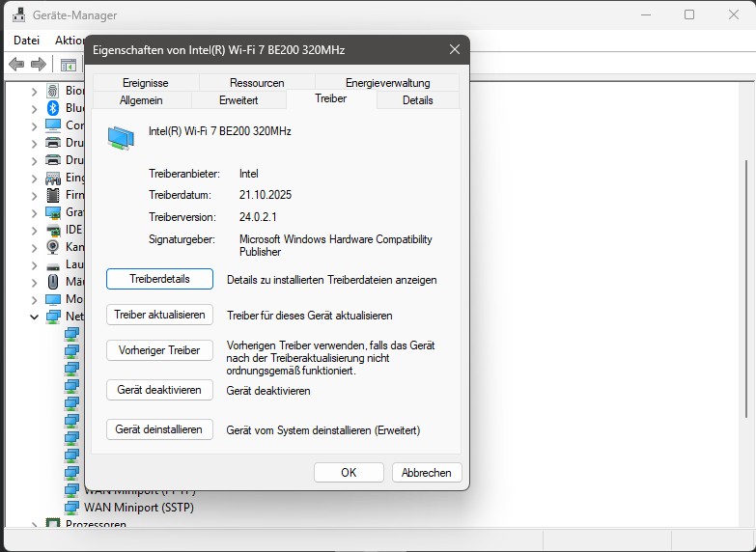This screenshot has width=756, height=552.
Task: Click the Geräte-Manager vertical scrollbar
Action: [747, 290]
